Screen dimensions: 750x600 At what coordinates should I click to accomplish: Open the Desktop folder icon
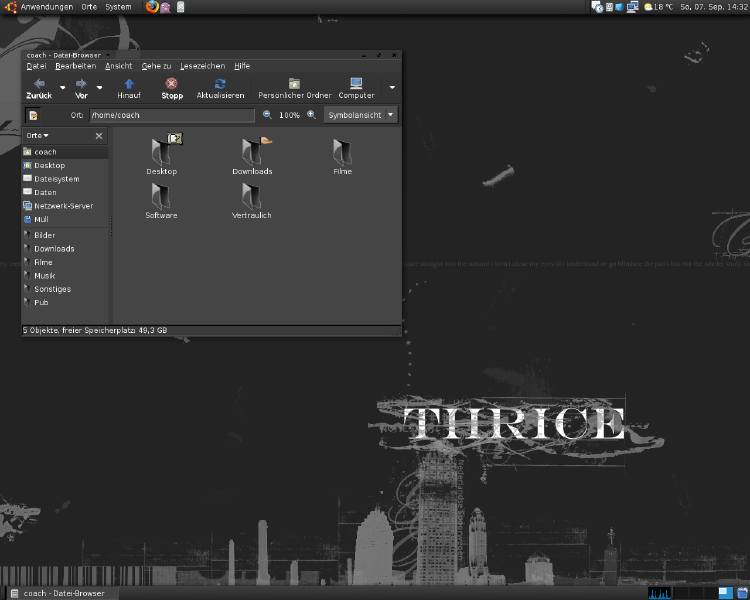coord(162,155)
